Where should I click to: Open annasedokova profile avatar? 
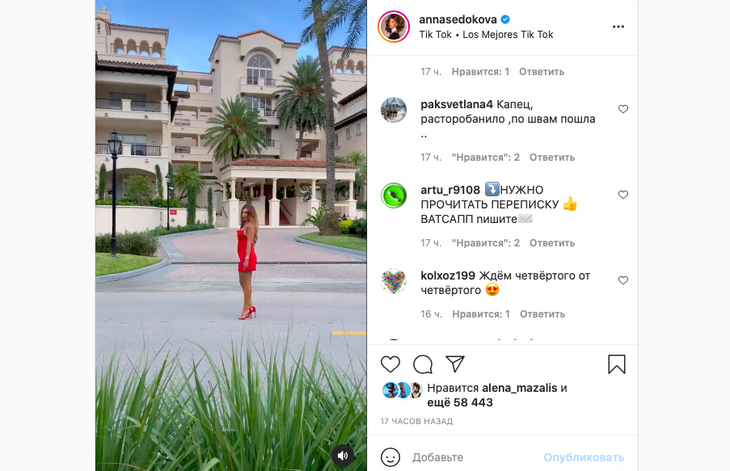(x=394, y=27)
